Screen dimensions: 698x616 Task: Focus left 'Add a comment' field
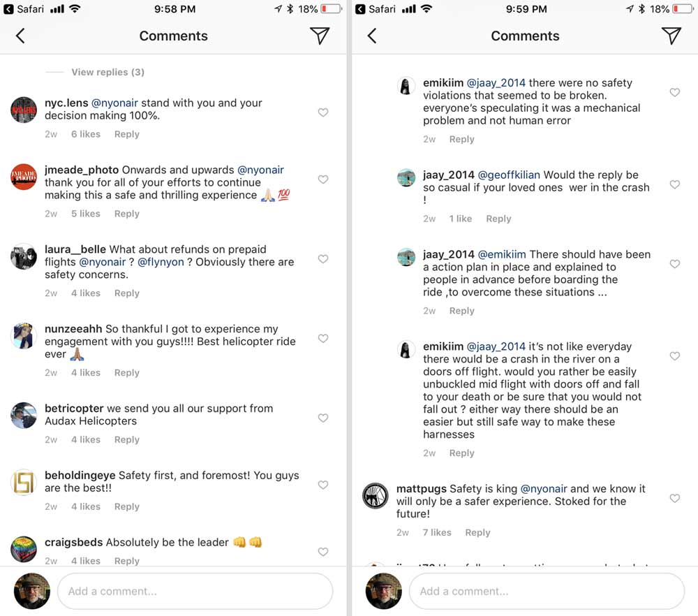pyautogui.click(x=194, y=591)
